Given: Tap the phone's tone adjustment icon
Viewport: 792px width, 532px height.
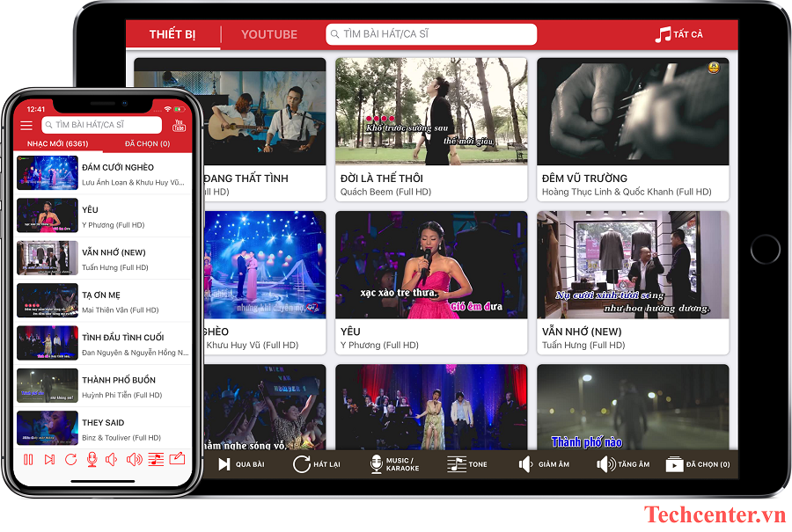Looking at the screenshot, I should tap(156, 459).
